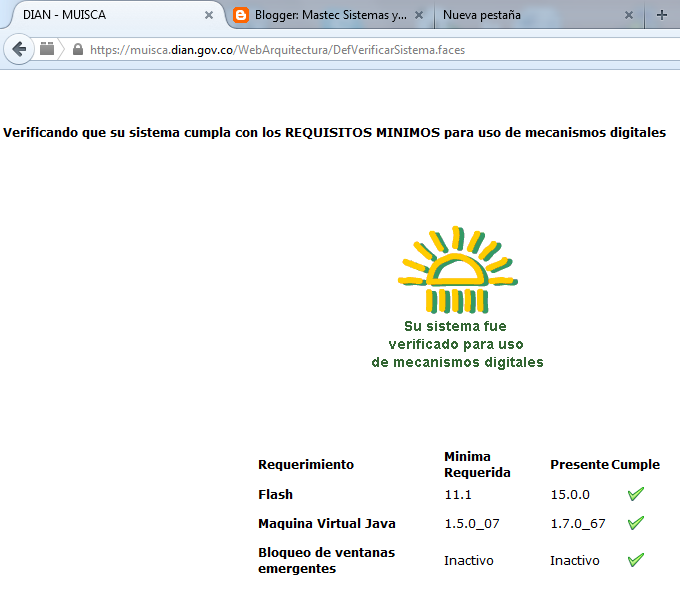Screen dimensions: 680x605
Task: Click Java minimum version 1.5.0_07
Action: pos(472,523)
